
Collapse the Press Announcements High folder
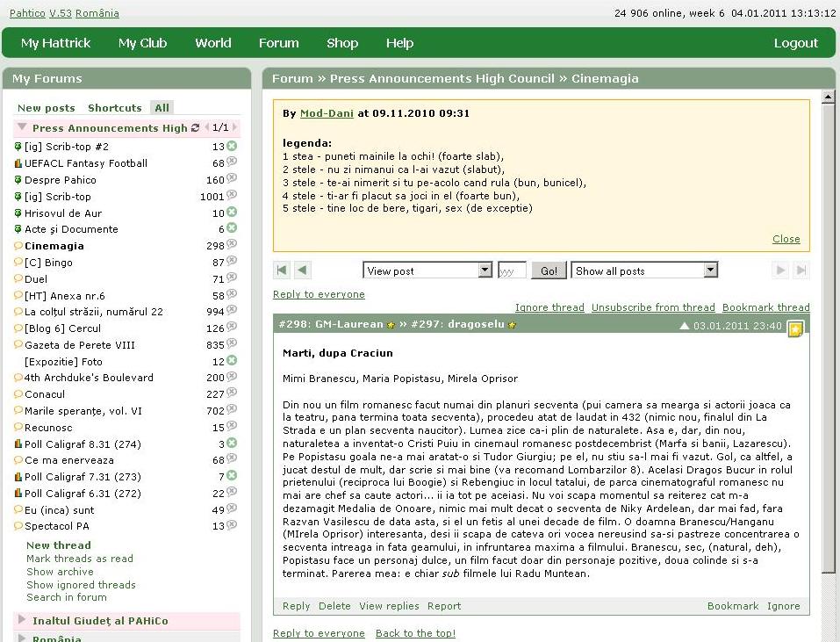22,128
